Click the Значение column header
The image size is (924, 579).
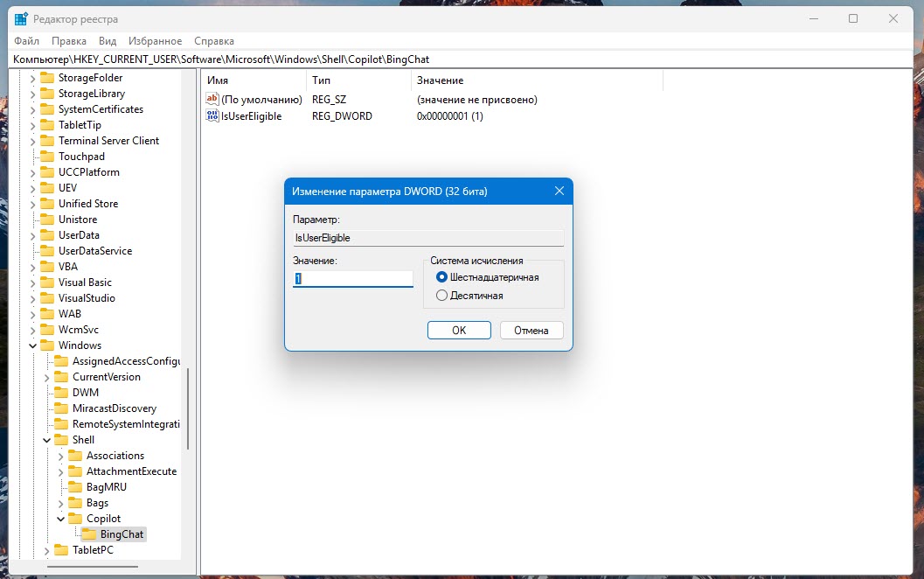537,80
